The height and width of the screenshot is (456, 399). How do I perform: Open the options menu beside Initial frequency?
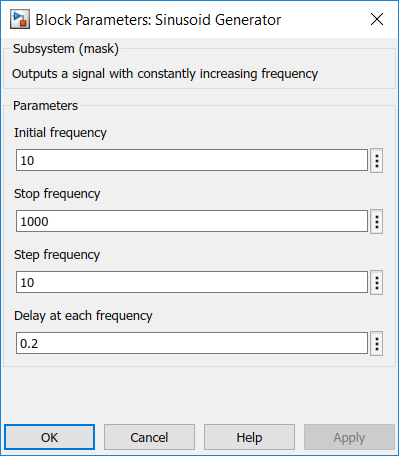pos(377,161)
